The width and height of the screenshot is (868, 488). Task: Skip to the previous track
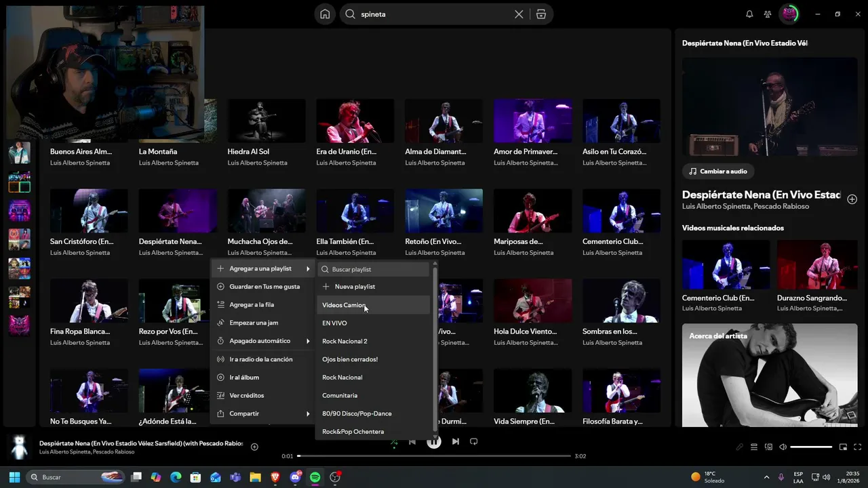tap(412, 442)
